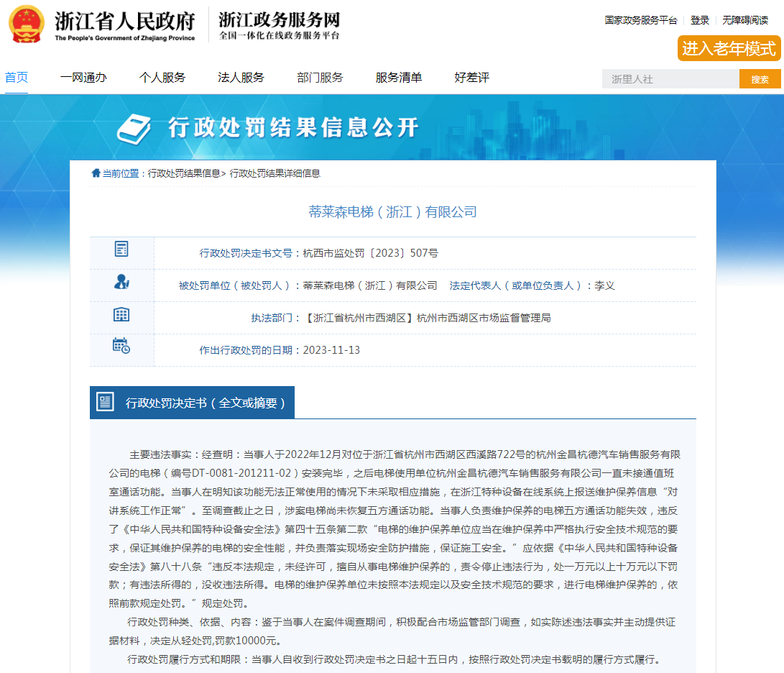Click the penalty date 2023-11-13
Viewport: 784px width, 673px height.
(x=331, y=350)
